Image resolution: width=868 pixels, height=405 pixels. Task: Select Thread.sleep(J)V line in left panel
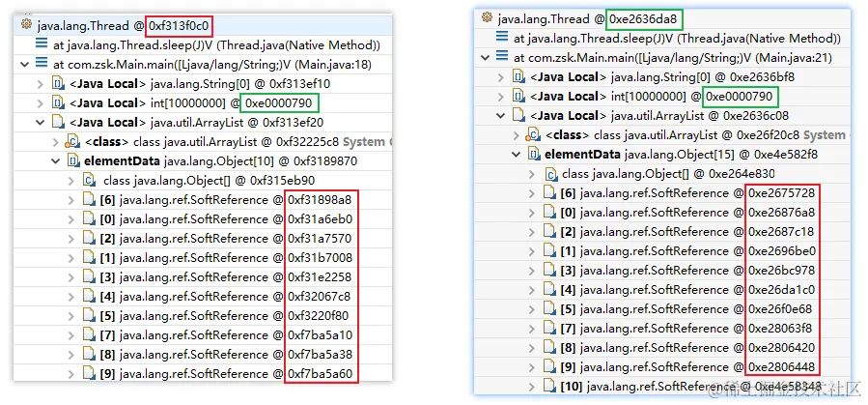216,44
